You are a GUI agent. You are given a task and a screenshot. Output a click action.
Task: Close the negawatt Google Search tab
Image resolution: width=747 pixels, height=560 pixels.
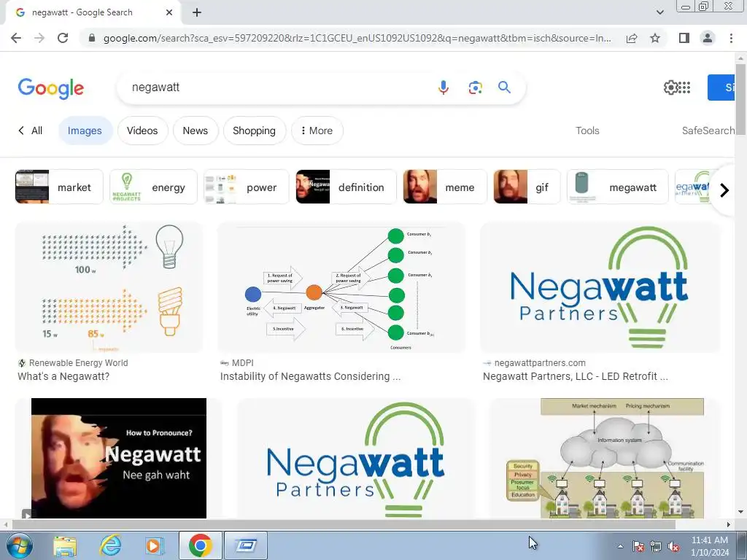click(169, 12)
